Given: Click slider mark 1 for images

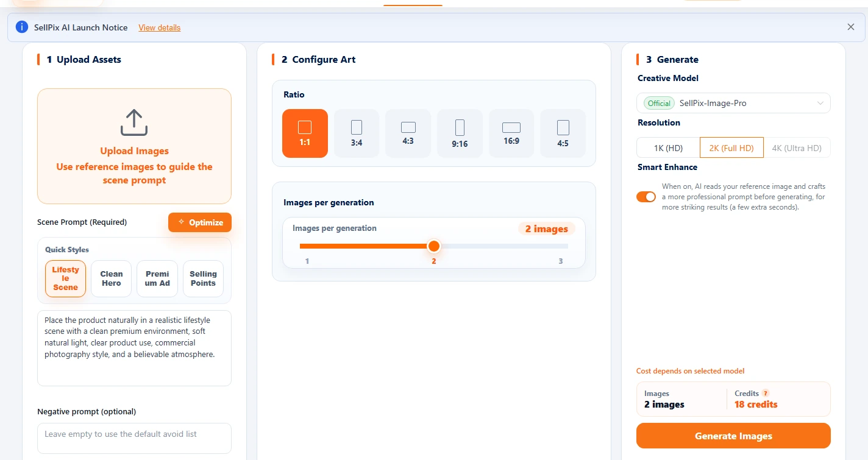Looking at the screenshot, I should pos(307,261).
